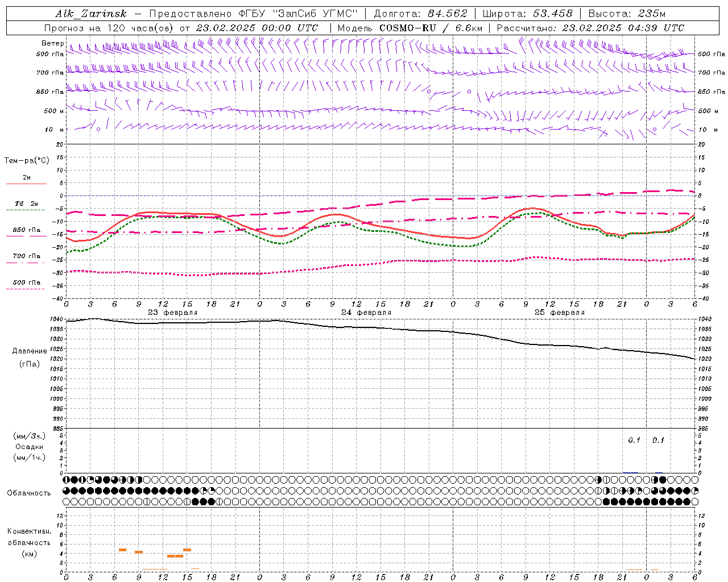Click the station name Alk_Zarinsk in header
Image resolution: width=728 pixels, height=582 pixels.
pyautogui.click(x=91, y=14)
